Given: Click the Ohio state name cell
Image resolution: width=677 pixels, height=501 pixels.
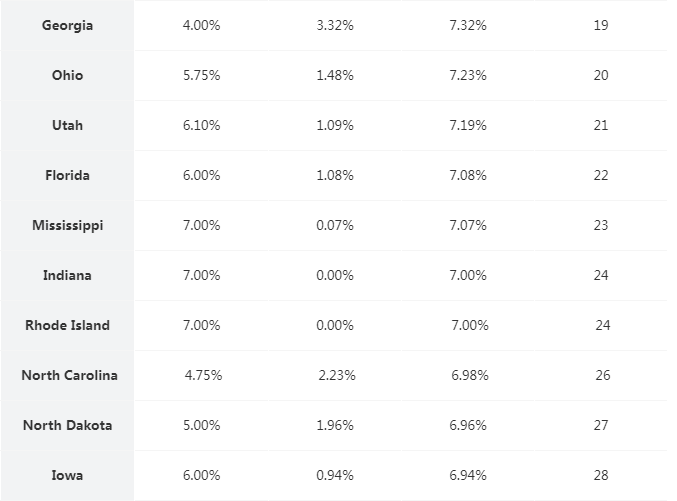Looking at the screenshot, I should (67, 76).
